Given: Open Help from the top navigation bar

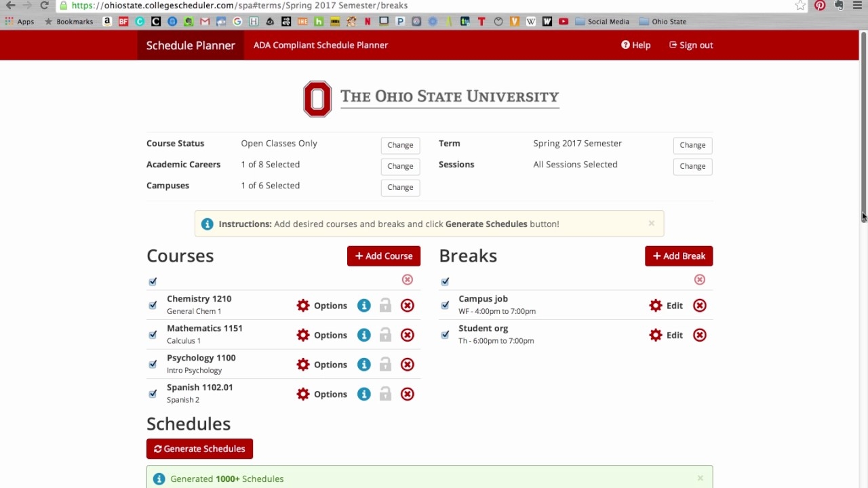Looking at the screenshot, I should [635, 45].
